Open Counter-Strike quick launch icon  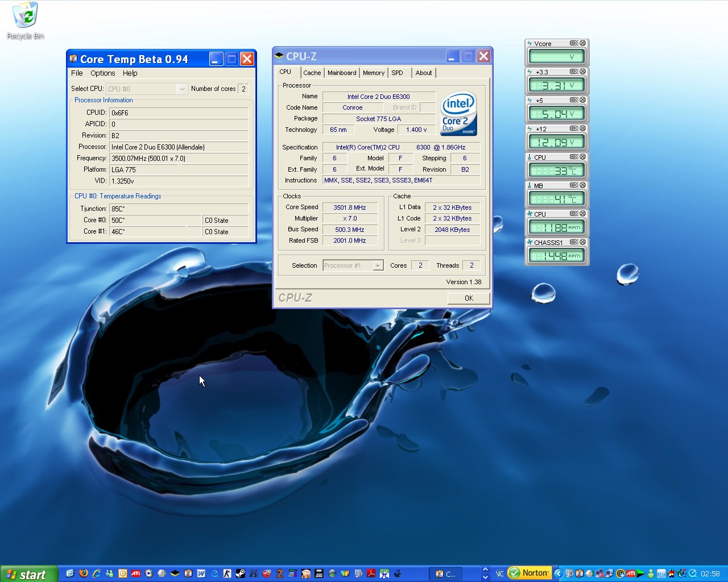click(x=227, y=573)
